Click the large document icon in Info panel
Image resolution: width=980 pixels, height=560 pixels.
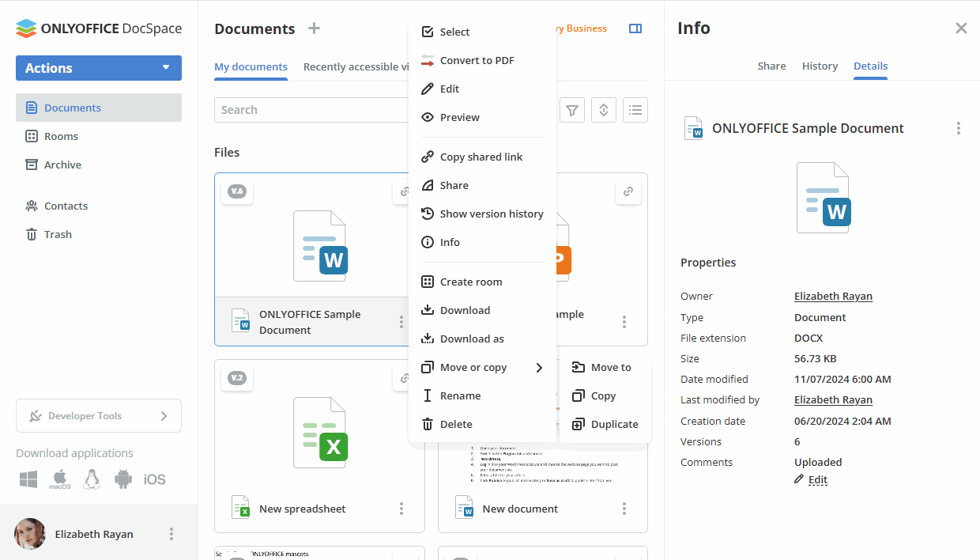[x=822, y=198]
